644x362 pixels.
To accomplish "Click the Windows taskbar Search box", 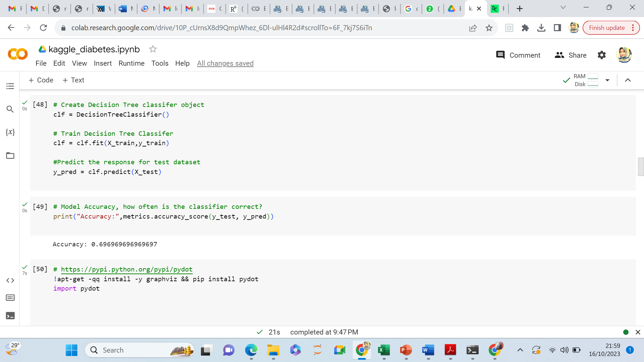I will [140, 350].
